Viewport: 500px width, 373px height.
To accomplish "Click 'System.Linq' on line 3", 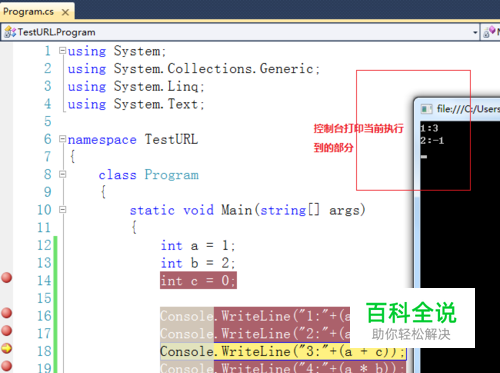I will pyautogui.click(x=156, y=86).
